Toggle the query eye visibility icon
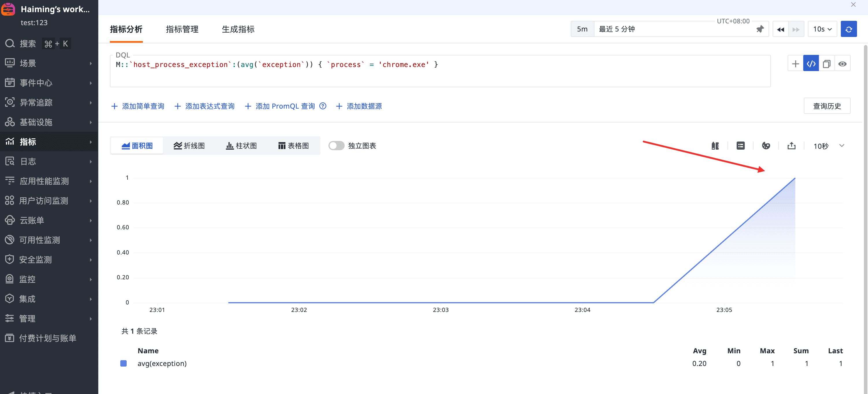The height and width of the screenshot is (394, 868). [842, 64]
